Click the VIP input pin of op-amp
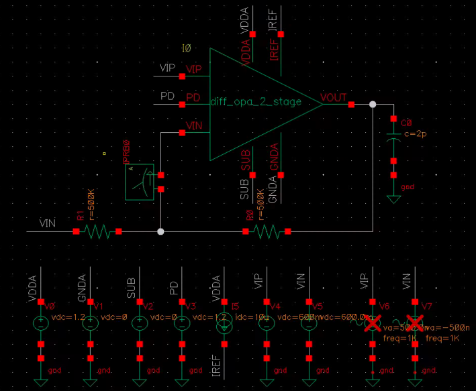Image resolution: width=476 pixels, height=392 pixels. pyautogui.click(x=182, y=76)
